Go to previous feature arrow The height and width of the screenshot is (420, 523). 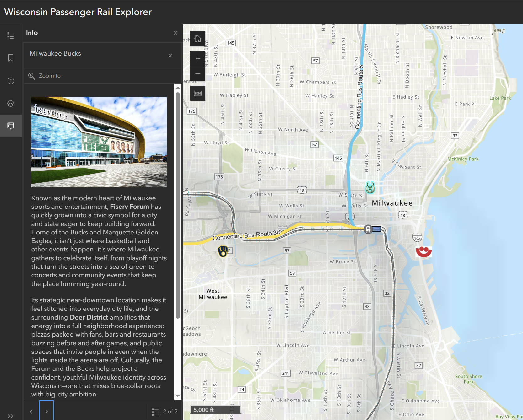coord(31,412)
